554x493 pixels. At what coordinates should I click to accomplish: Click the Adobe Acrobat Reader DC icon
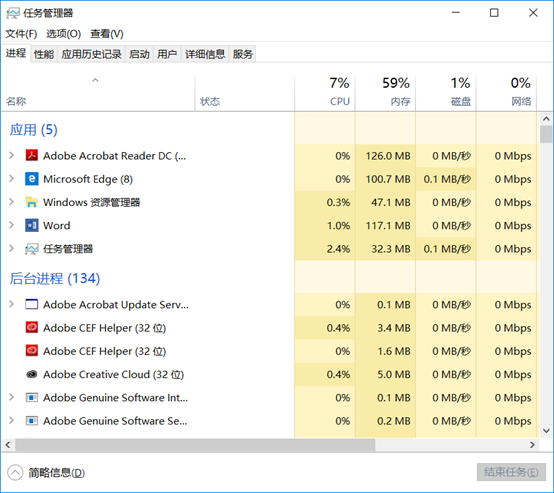tap(32, 155)
